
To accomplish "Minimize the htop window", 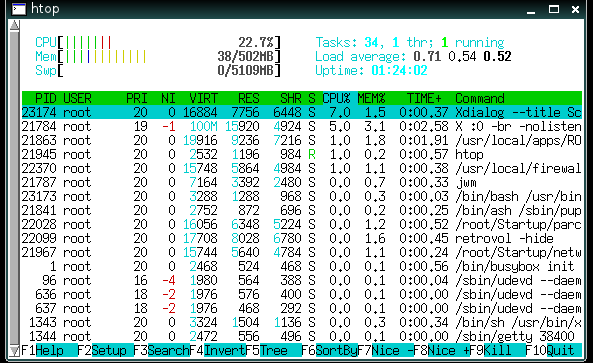I will pos(531,9).
